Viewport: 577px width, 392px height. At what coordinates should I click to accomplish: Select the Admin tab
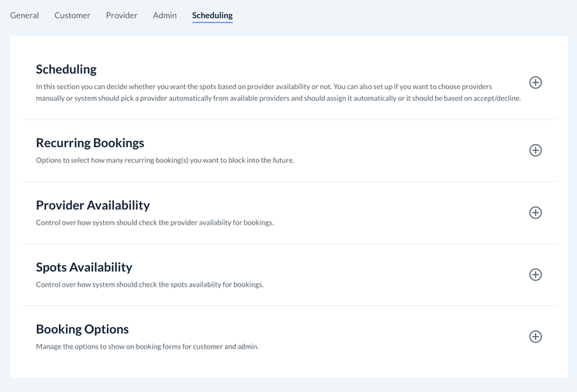point(164,15)
